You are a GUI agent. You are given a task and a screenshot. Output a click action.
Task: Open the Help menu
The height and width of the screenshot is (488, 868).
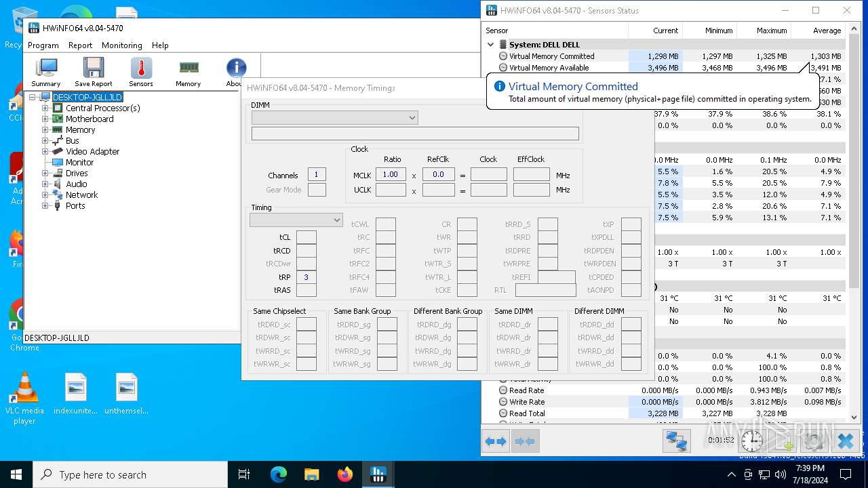tap(160, 45)
